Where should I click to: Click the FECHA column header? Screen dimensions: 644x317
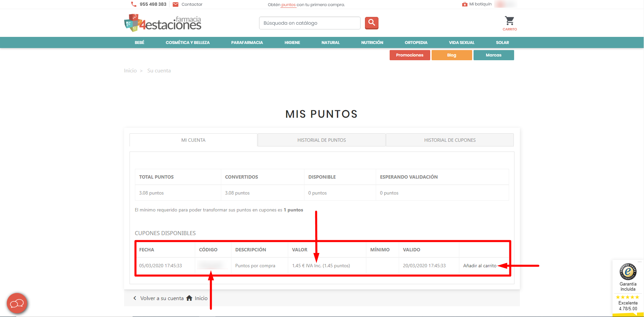coord(146,250)
